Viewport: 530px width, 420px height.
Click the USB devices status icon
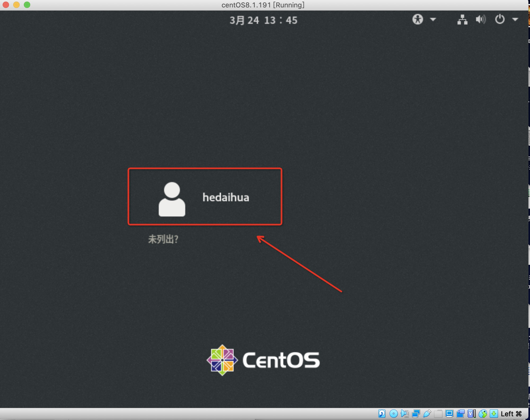click(427, 413)
